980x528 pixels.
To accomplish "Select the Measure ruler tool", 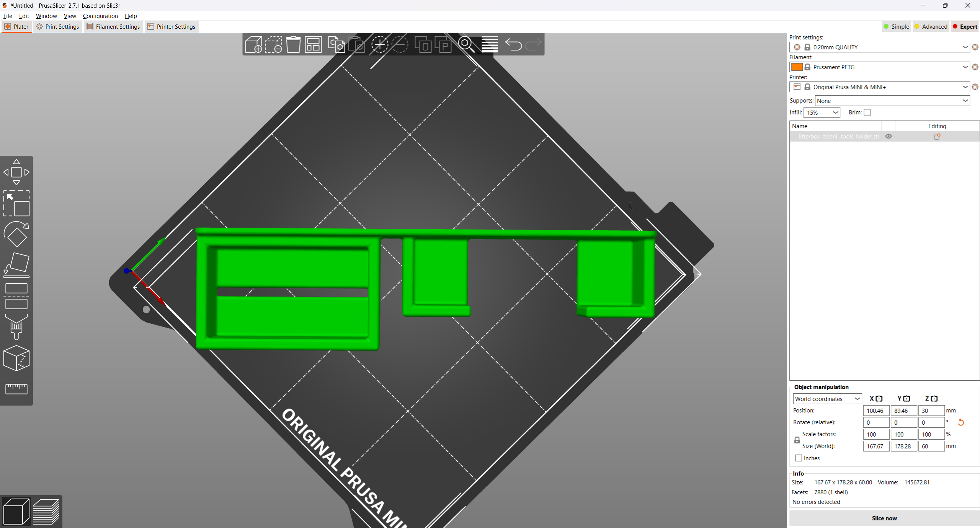I will [16, 389].
